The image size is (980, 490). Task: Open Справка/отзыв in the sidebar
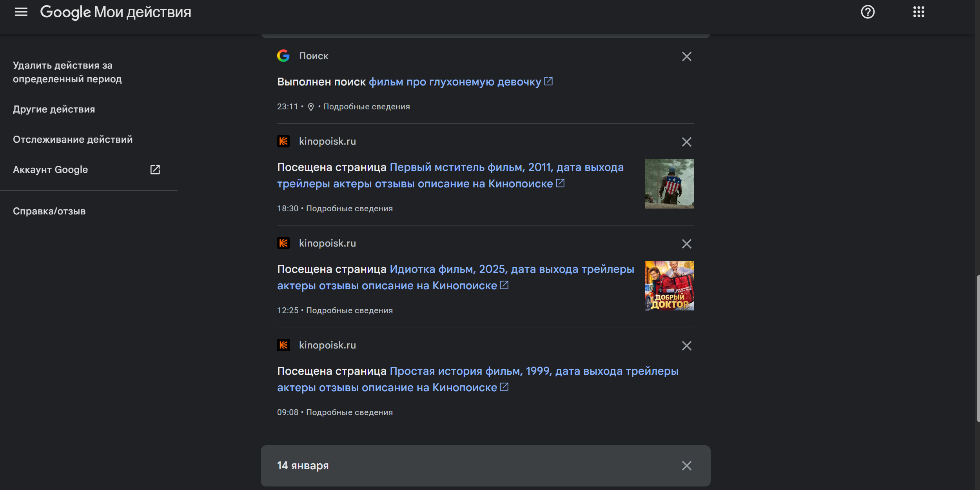coord(49,211)
